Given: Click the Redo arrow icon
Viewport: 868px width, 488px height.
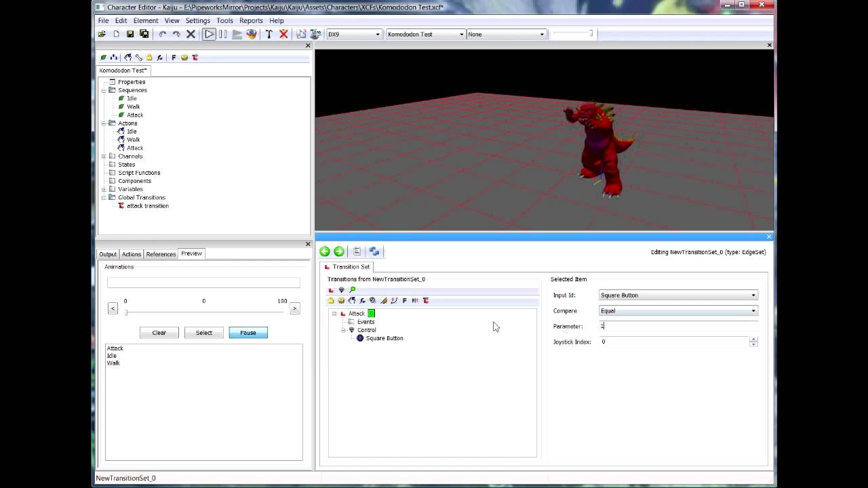Looking at the screenshot, I should [176, 34].
